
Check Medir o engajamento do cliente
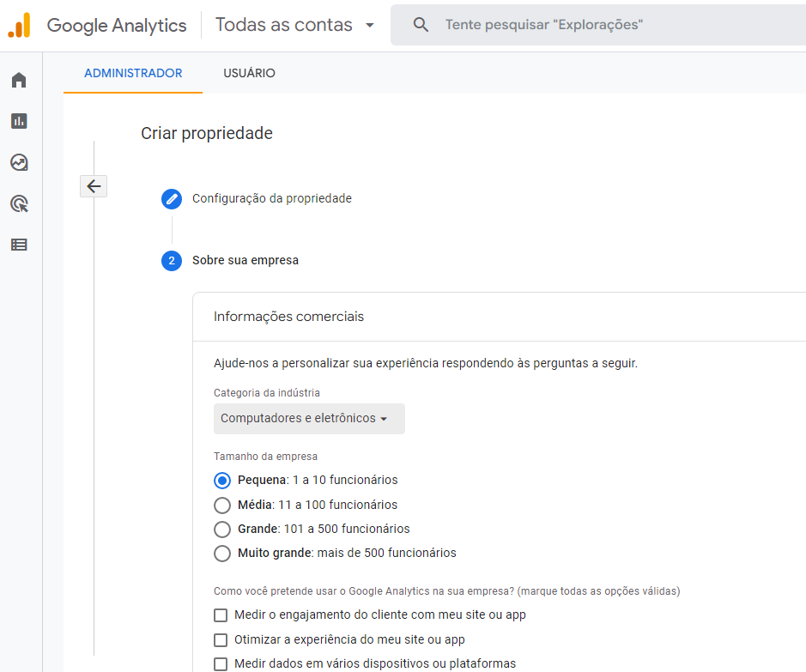point(221,615)
